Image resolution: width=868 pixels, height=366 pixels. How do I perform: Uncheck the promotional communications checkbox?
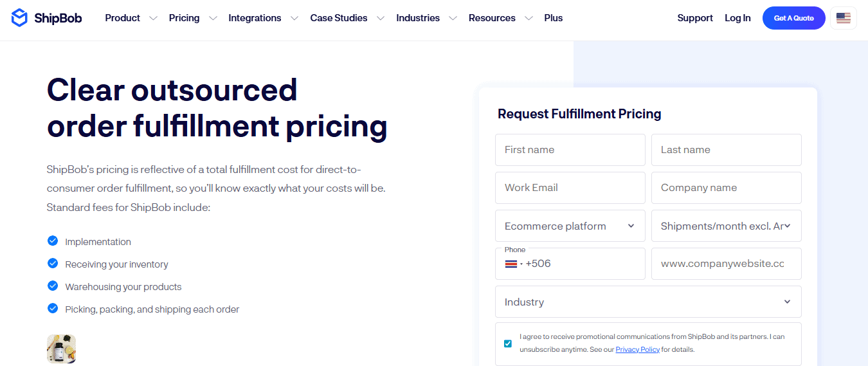pyautogui.click(x=508, y=343)
